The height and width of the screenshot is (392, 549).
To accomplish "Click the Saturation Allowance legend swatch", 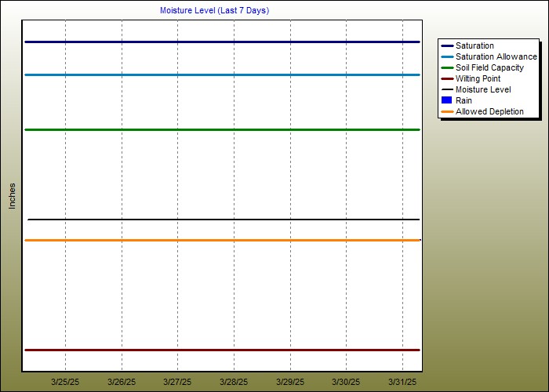I will pos(447,56).
